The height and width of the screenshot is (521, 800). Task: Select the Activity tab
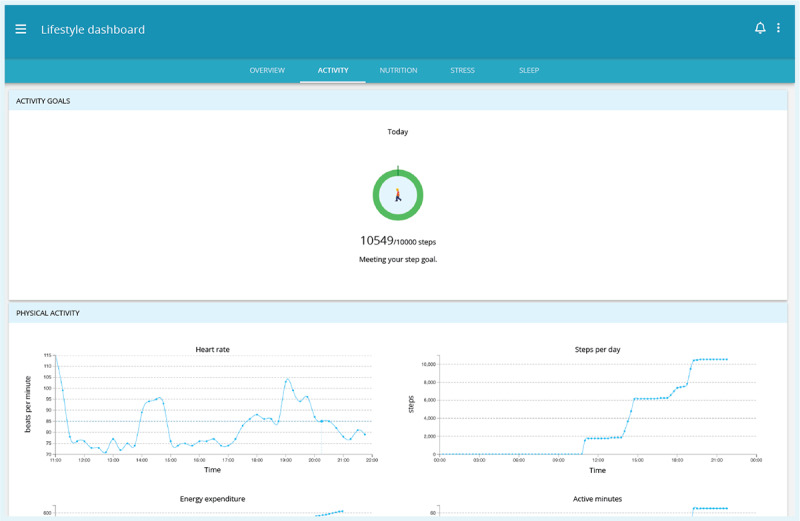pyautogui.click(x=333, y=71)
